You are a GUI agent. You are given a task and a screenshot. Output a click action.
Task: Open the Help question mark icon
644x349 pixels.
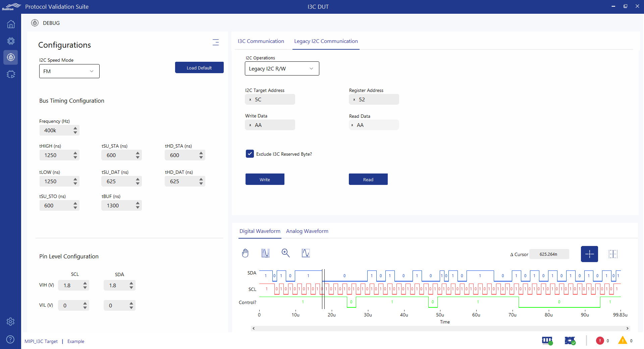coord(10,339)
